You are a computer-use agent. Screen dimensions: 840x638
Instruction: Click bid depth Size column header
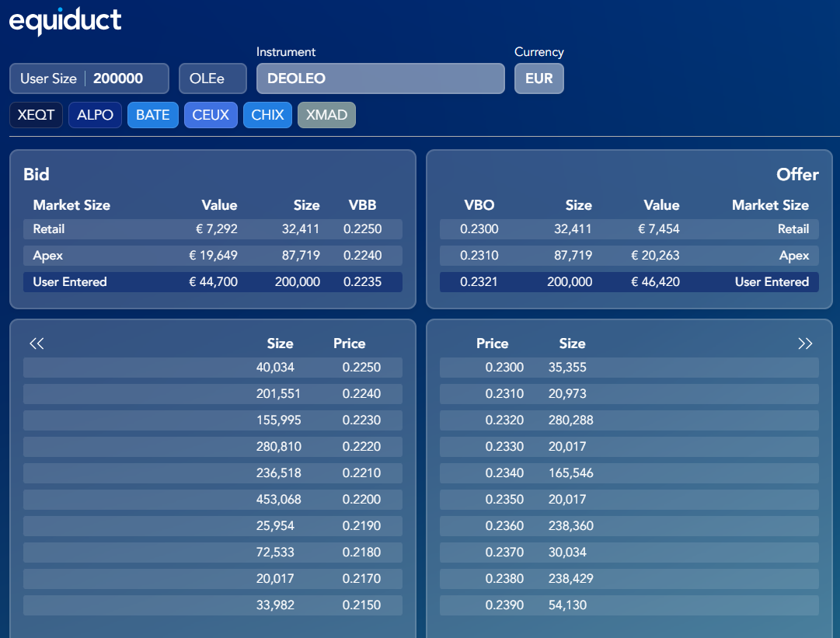pos(281,343)
